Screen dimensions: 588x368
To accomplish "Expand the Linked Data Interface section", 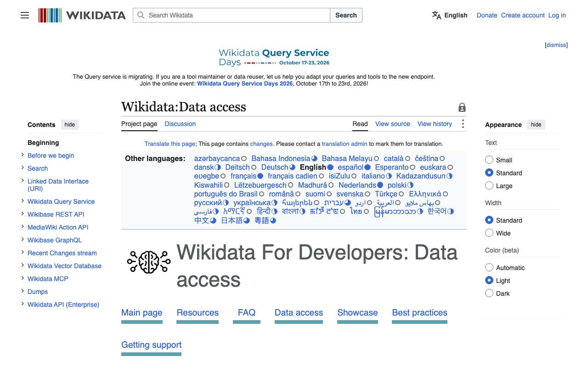I will point(23,181).
